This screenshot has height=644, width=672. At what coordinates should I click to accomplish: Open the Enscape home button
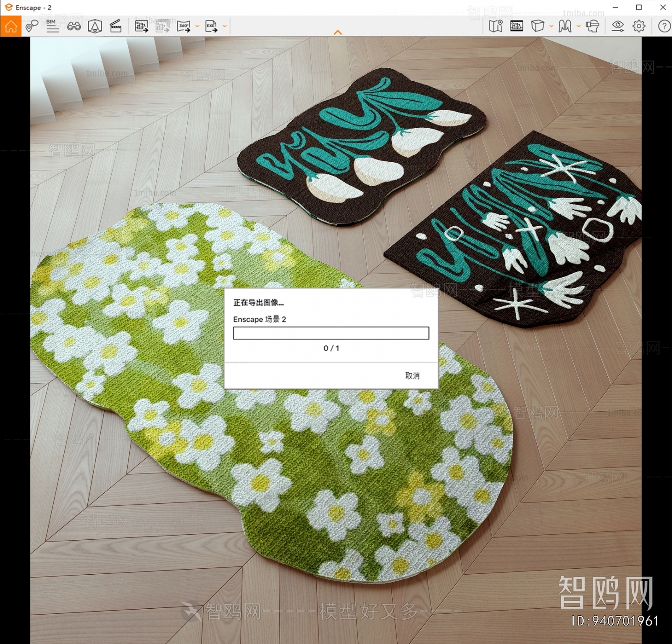(10, 26)
